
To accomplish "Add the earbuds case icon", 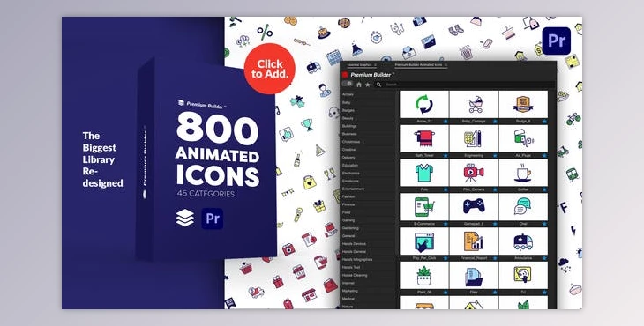I will (523, 139).
